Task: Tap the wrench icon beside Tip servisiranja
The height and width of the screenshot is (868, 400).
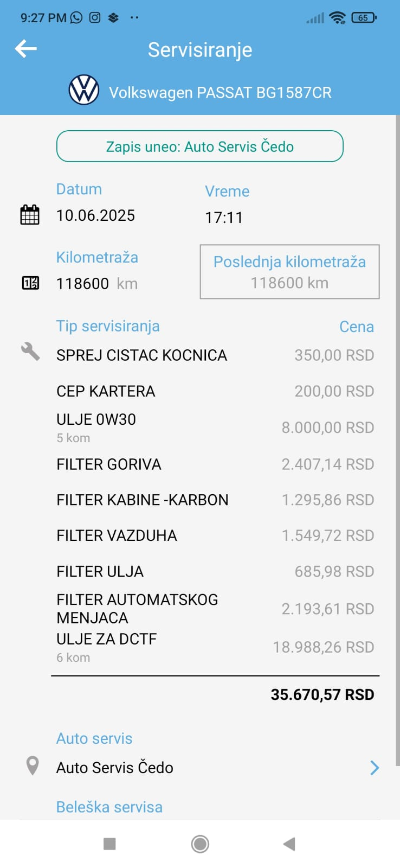Action: point(30,352)
